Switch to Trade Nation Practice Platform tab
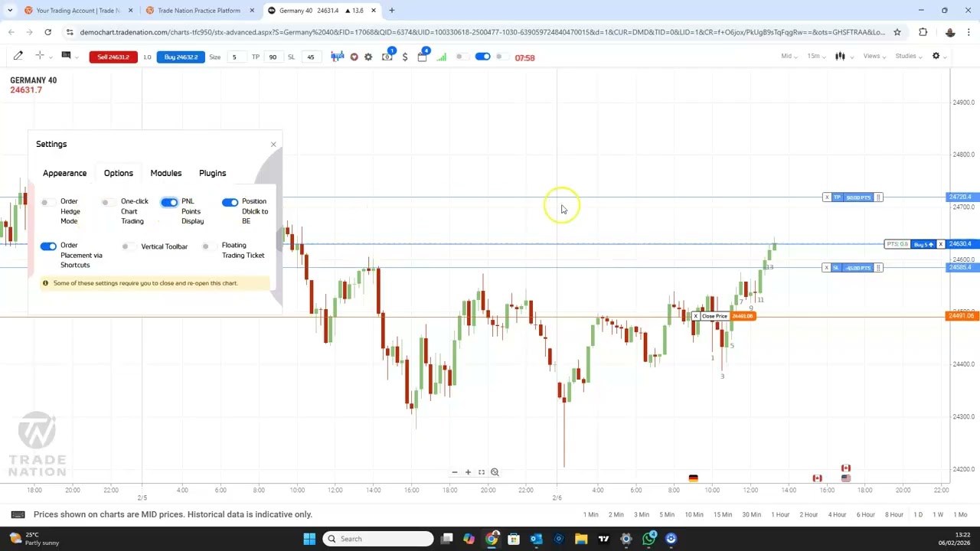This screenshot has width=980, height=551. point(198,11)
